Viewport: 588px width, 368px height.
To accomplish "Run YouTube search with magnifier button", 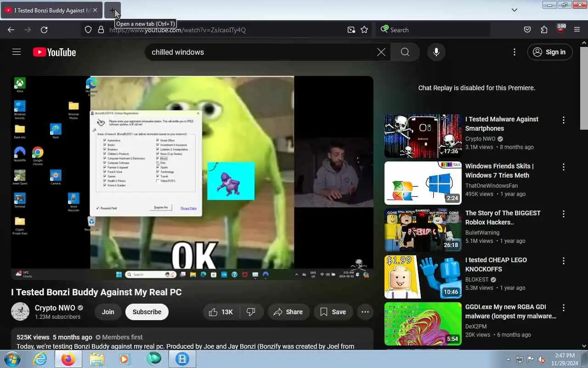I will click(405, 52).
